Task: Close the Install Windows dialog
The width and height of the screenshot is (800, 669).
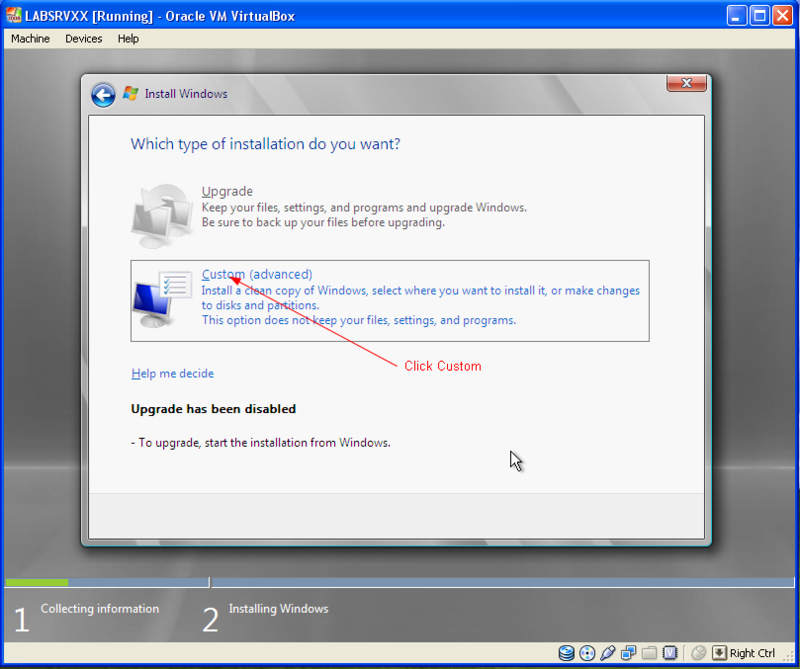Action: tap(686, 83)
